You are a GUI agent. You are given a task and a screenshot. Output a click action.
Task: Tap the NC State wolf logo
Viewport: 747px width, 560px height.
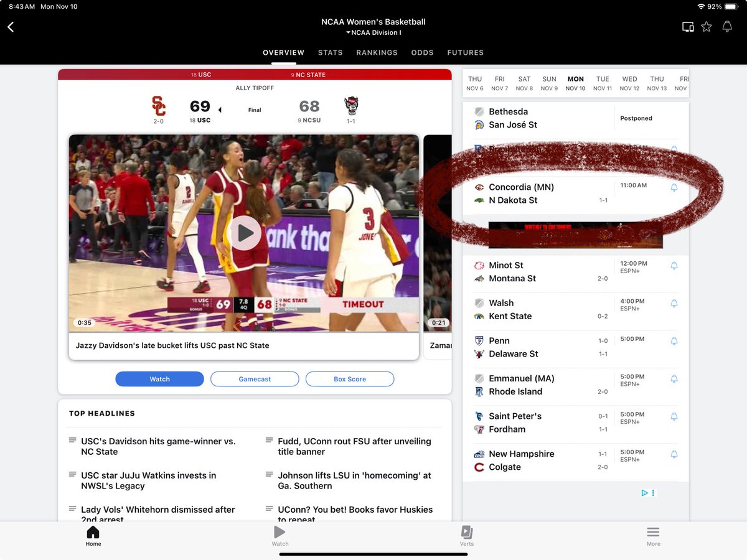pyautogui.click(x=351, y=106)
